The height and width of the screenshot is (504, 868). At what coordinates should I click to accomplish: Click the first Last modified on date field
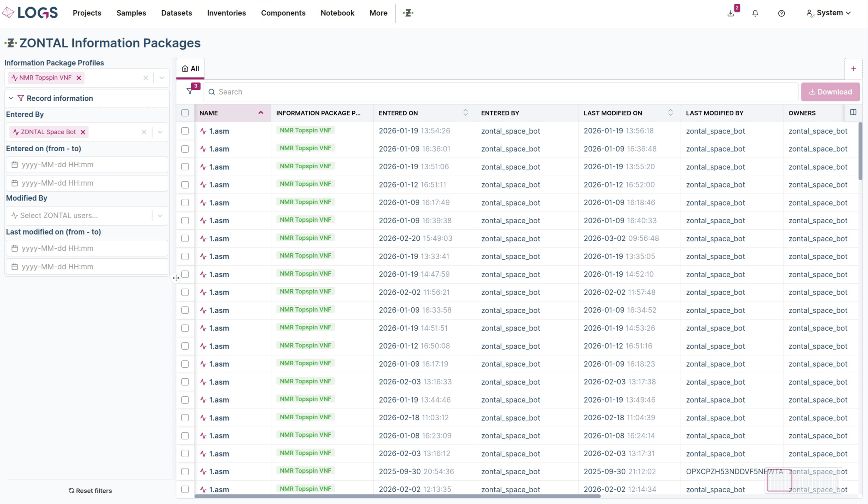[87, 248]
